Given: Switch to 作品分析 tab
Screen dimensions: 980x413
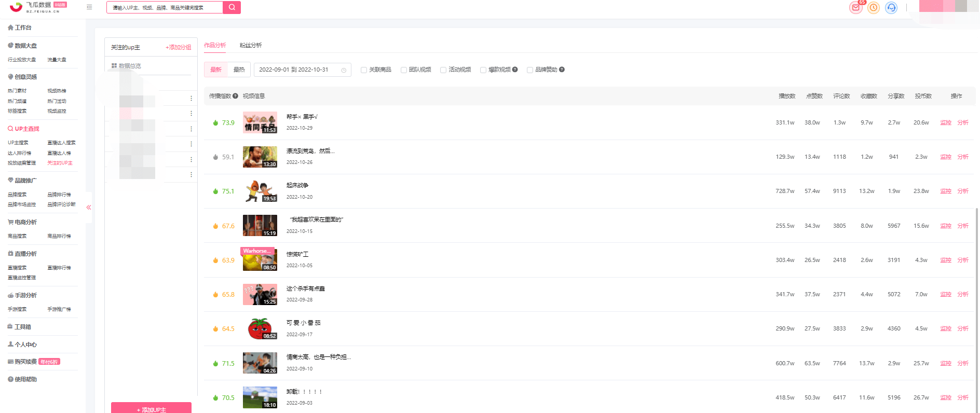Looking at the screenshot, I should 215,46.
